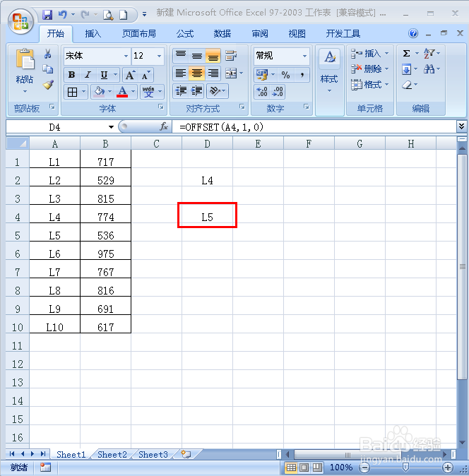Viewport: 469px width, 476px height.
Task: Open print preview from quick access
Action: (108, 15)
